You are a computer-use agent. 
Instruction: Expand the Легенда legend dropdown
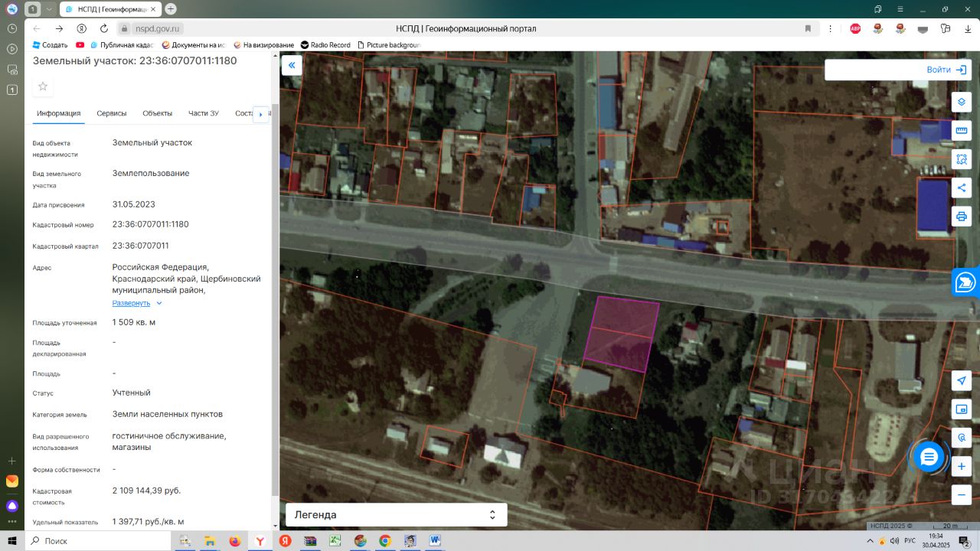tap(397, 515)
